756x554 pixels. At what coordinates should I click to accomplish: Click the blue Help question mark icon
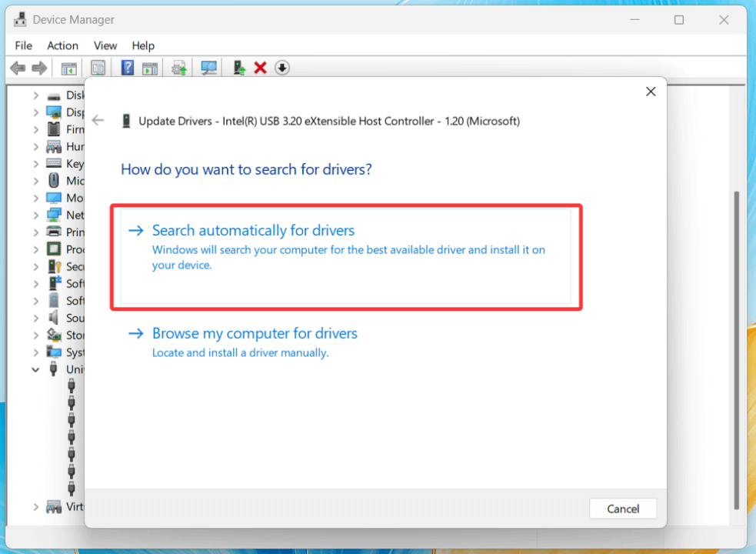128,68
